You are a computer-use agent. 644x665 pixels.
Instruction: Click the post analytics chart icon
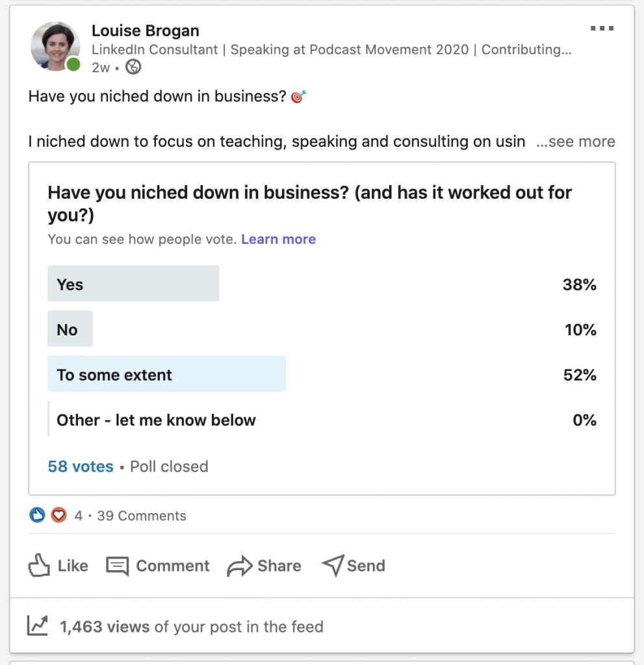click(38, 625)
